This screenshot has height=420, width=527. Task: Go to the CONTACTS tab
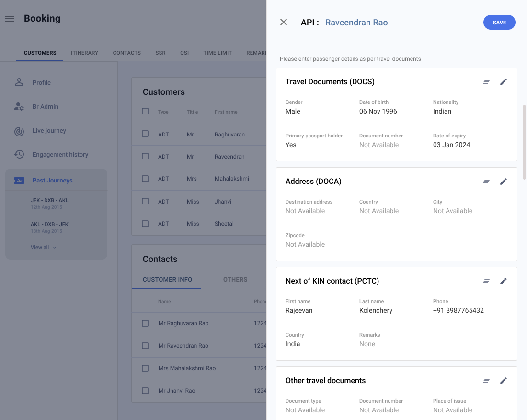[x=126, y=53]
